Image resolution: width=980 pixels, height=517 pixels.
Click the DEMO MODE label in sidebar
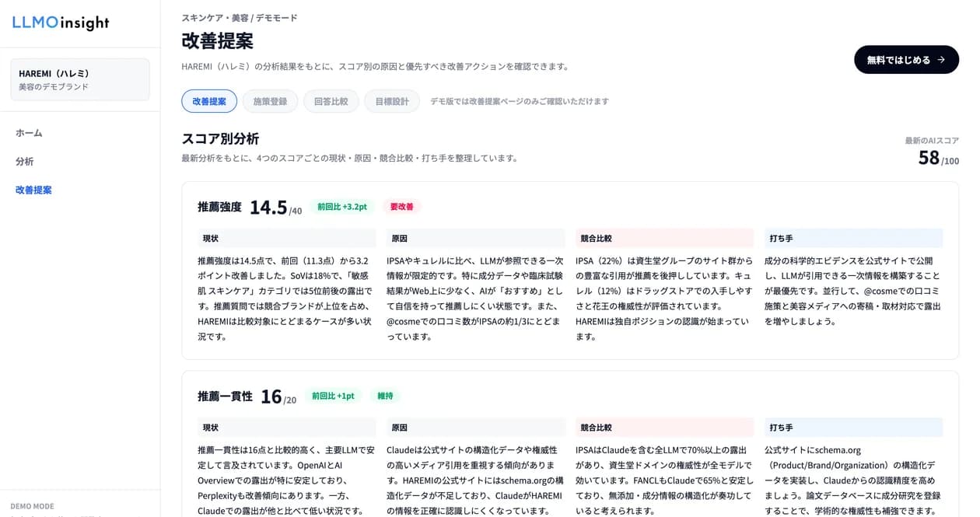(32, 506)
